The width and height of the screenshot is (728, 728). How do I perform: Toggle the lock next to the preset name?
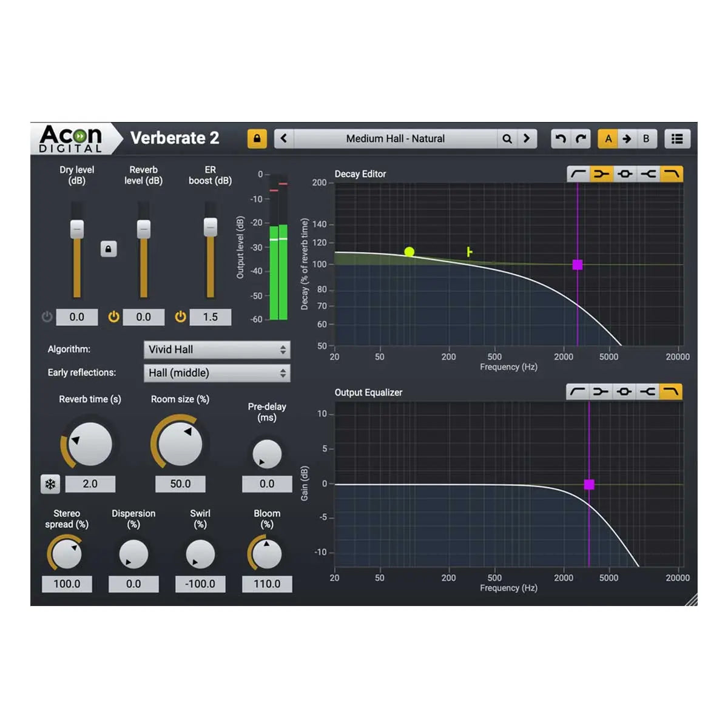pos(257,138)
